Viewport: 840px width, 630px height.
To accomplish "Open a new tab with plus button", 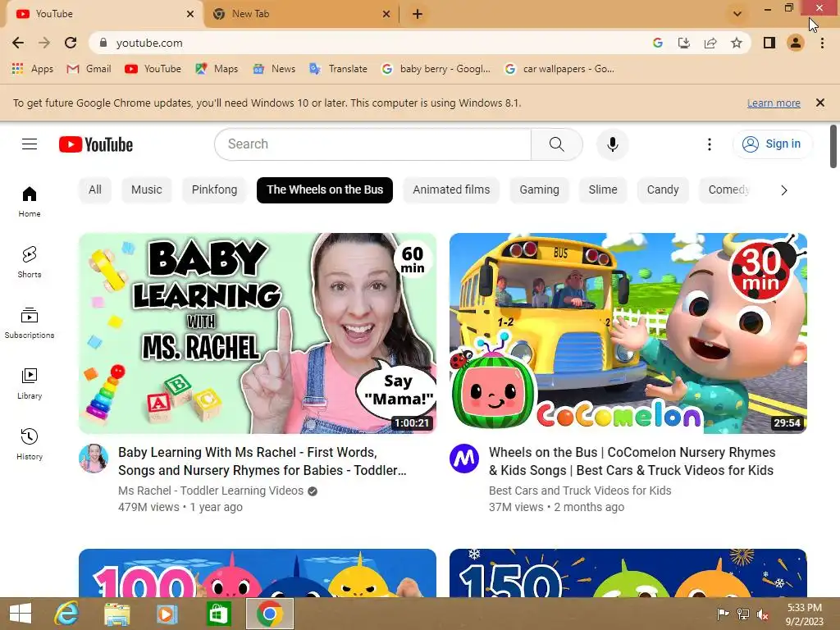I will [418, 14].
